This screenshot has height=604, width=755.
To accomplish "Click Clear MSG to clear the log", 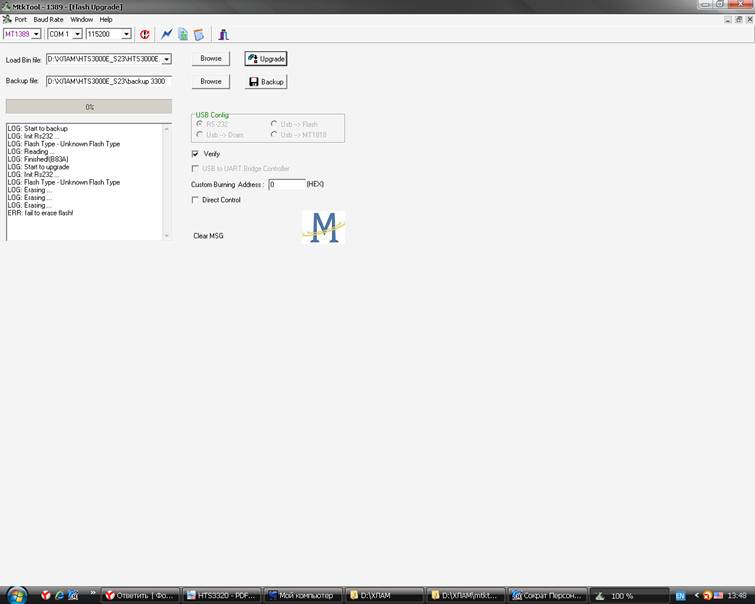I will coord(208,236).
